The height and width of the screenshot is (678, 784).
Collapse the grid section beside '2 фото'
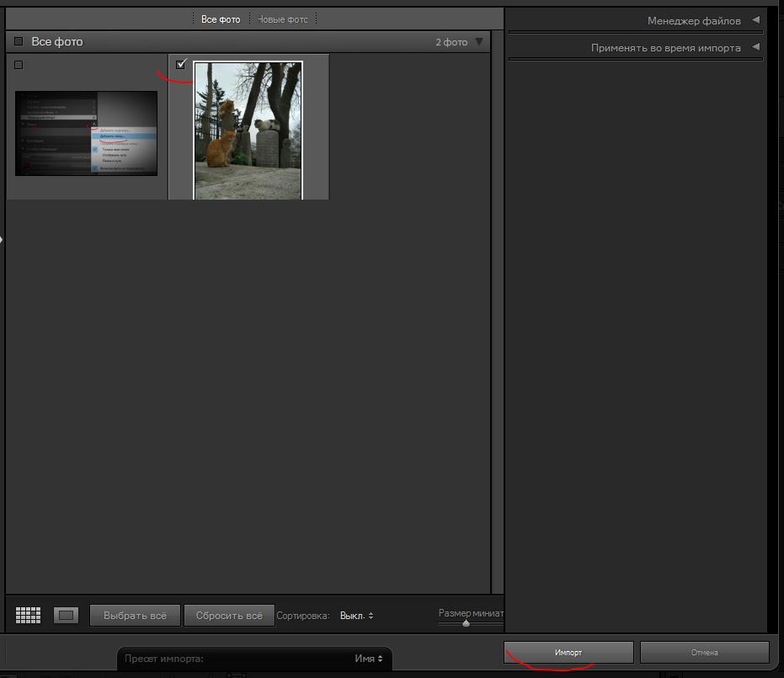pos(479,41)
